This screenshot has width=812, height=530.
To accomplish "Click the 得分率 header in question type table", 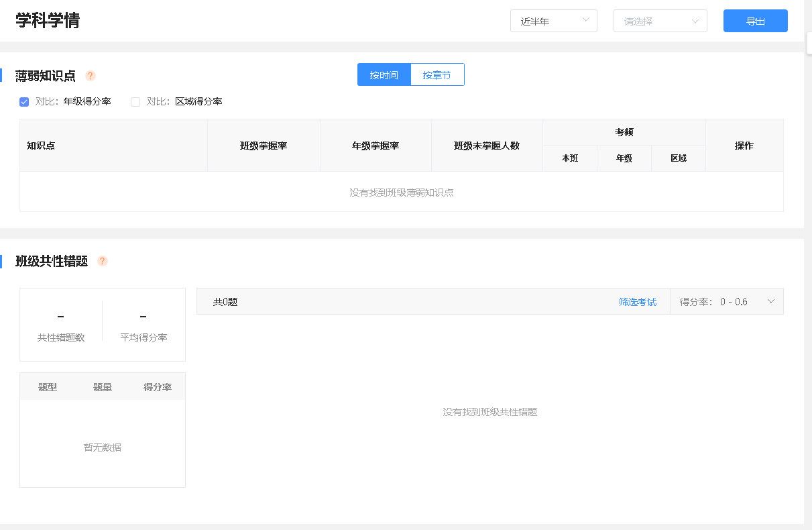I will click(158, 387).
